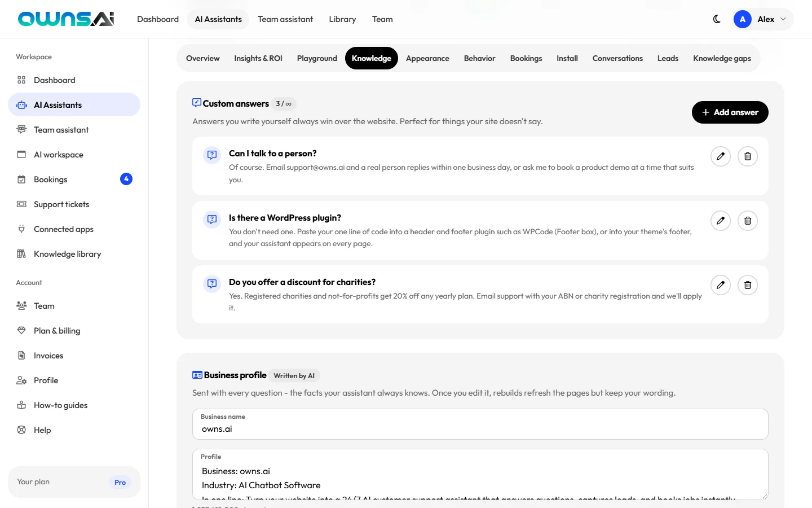Open Support tickets in the sidebar

(74, 204)
